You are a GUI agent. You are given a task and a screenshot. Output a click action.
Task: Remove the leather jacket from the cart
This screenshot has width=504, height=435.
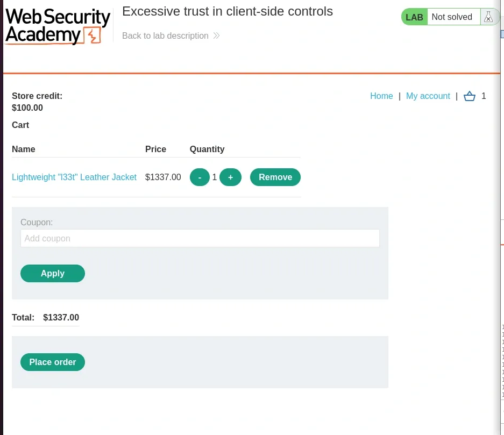pyautogui.click(x=275, y=177)
